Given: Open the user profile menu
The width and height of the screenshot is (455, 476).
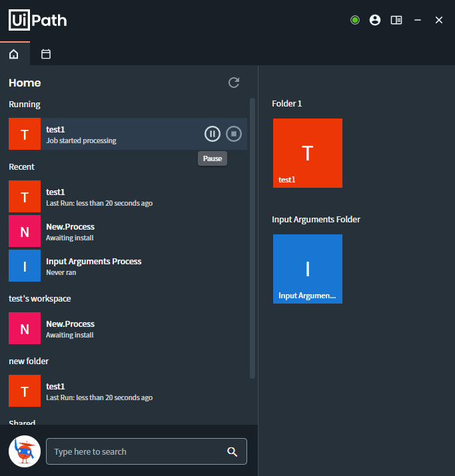Looking at the screenshot, I should (x=375, y=20).
